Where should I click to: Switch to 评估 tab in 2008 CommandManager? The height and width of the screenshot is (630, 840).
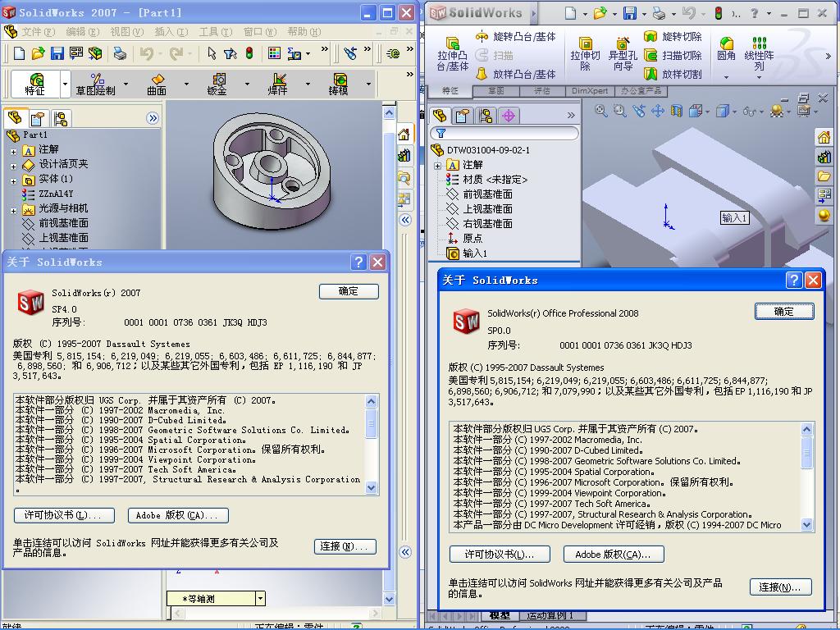tap(542, 91)
